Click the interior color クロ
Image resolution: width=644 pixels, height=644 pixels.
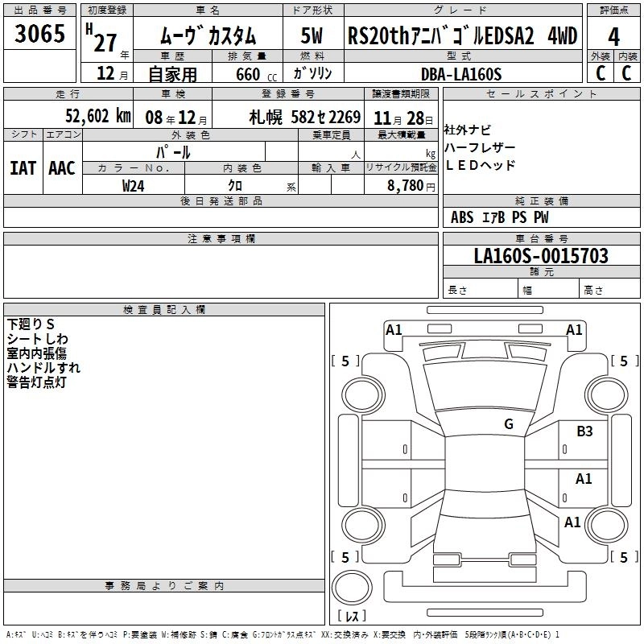click(x=235, y=186)
